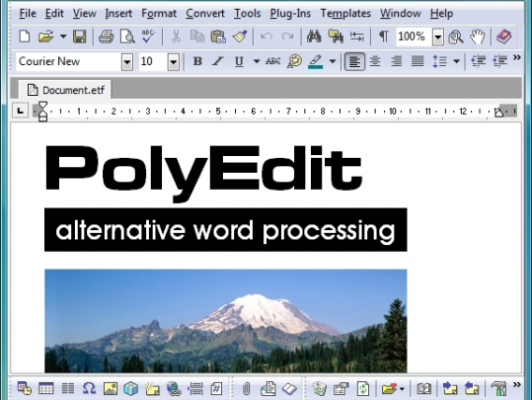Image resolution: width=532 pixels, height=400 pixels.
Task: Open the font color palette icon
Action: (x=294, y=61)
